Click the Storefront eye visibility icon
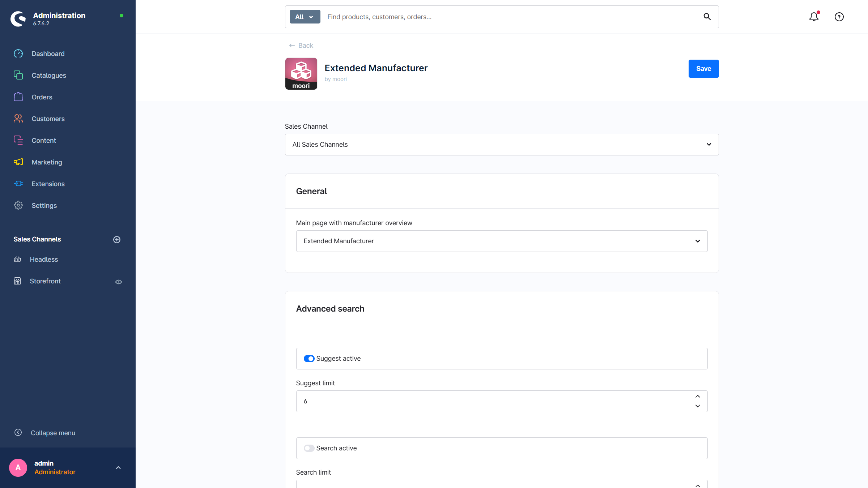This screenshot has height=488, width=868. (x=118, y=282)
